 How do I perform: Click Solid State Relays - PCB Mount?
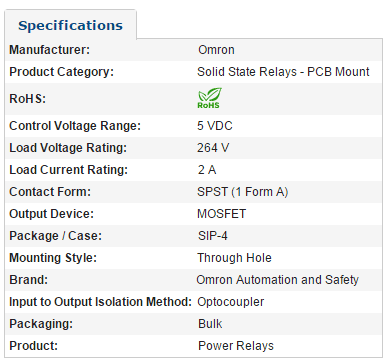point(283,72)
